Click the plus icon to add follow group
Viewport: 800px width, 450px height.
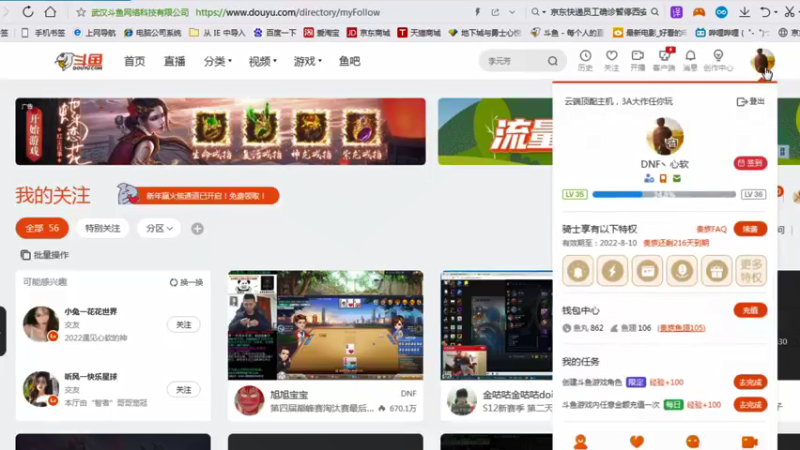click(197, 229)
